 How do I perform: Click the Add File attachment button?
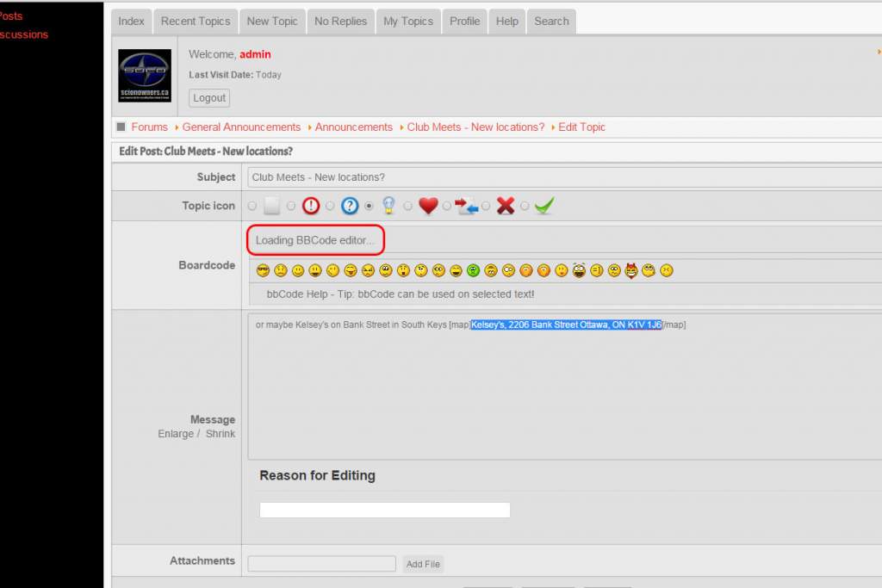[x=423, y=565]
